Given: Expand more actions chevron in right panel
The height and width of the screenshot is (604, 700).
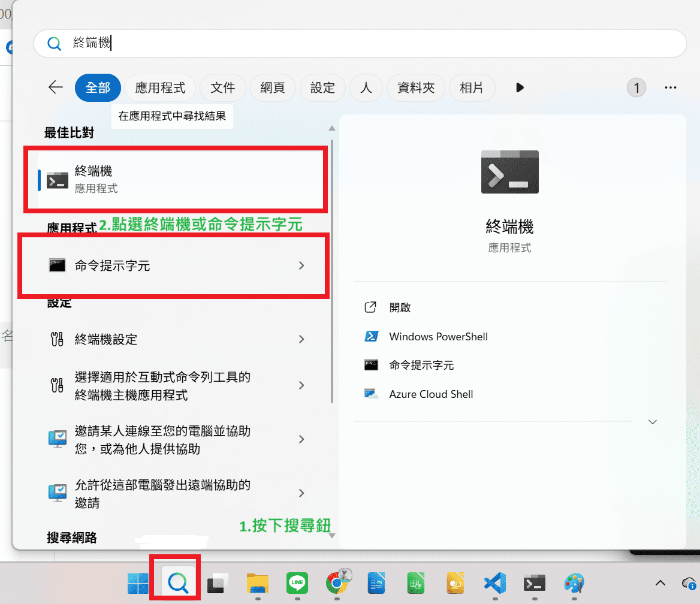Looking at the screenshot, I should point(653,422).
